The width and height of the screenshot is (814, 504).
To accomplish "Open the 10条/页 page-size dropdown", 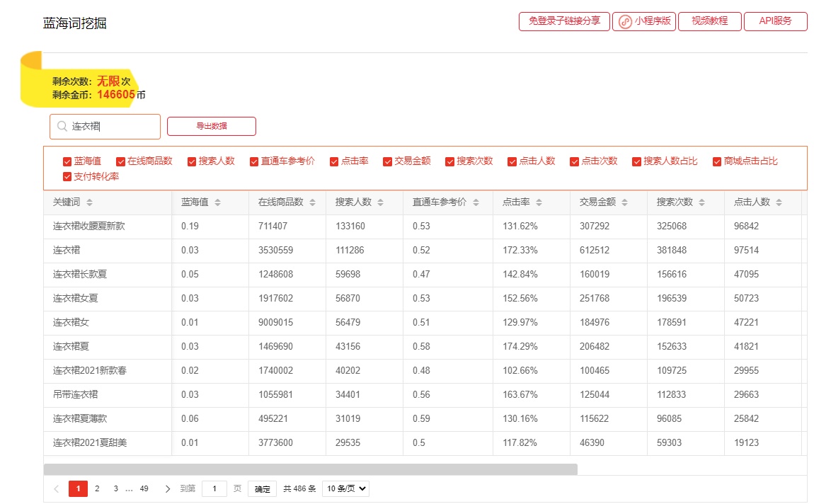I will coord(345,488).
